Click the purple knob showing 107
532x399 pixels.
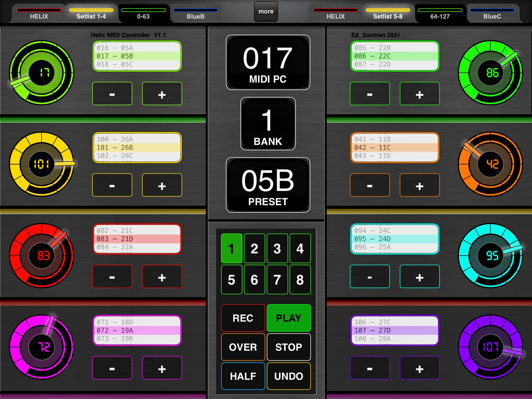tap(490, 347)
